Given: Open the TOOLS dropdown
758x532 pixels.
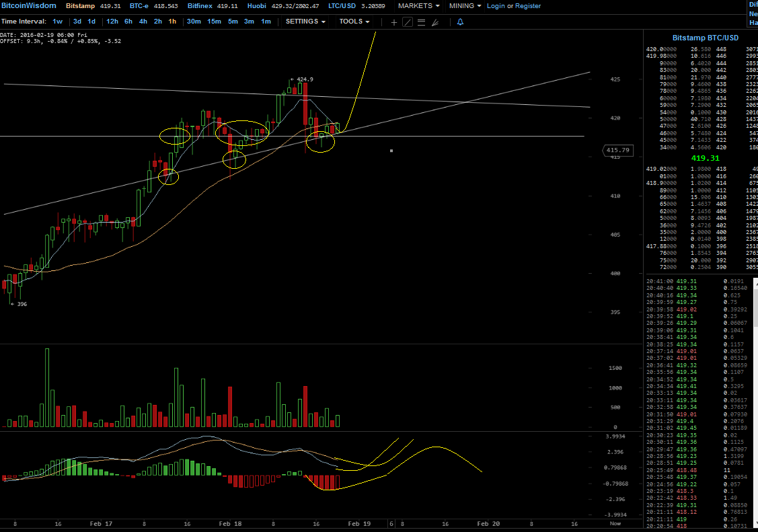Looking at the screenshot, I should click(x=354, y=22).
